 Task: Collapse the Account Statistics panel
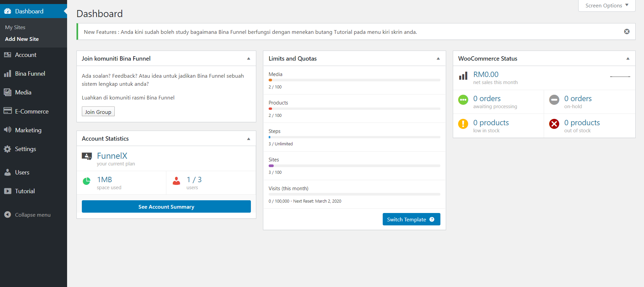click(249, 139)
